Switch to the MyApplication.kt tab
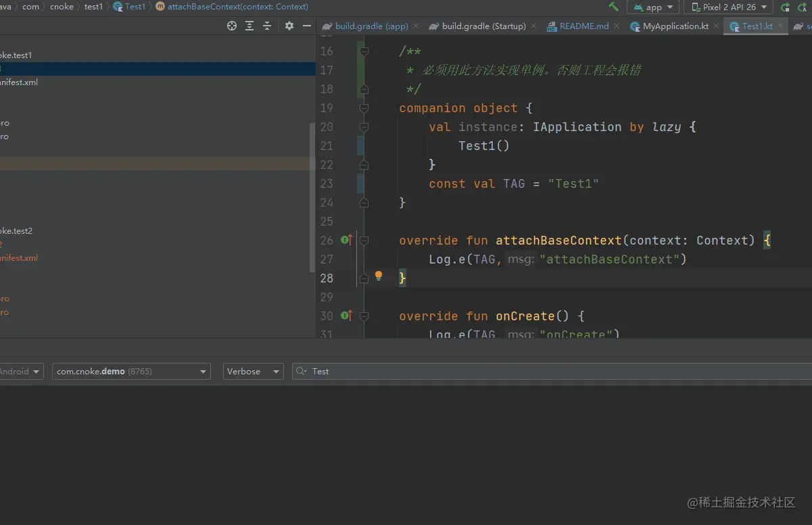The image size is (812, 525). coord(675,26)
